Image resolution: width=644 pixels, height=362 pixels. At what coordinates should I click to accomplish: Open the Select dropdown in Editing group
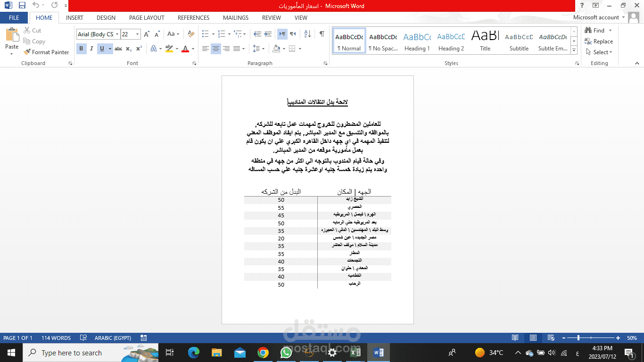click(599, 52)
